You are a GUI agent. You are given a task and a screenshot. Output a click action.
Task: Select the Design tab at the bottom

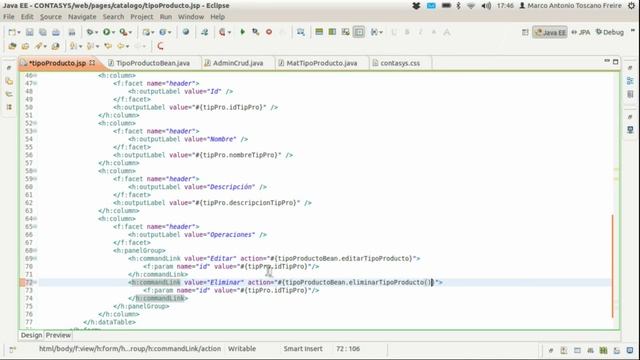(31, 335)
